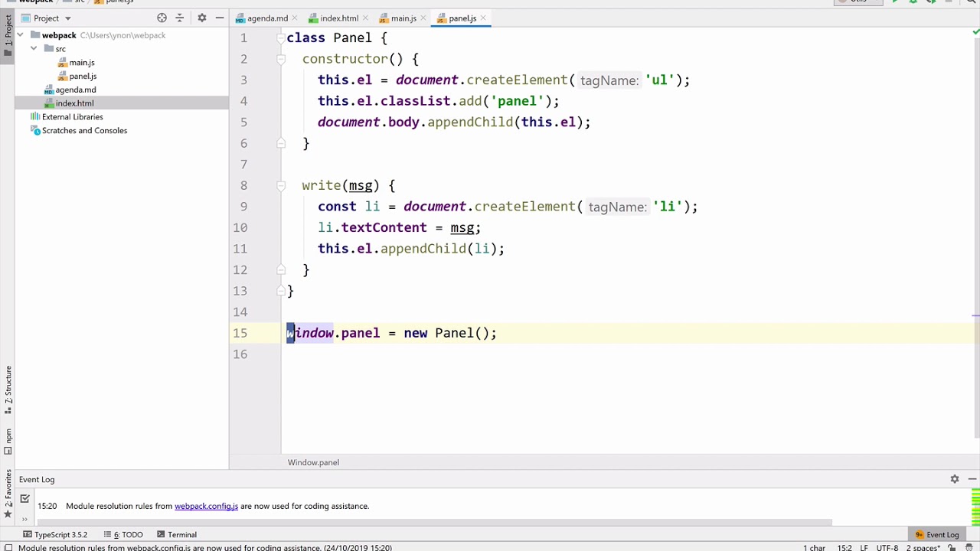
Task: Open the webpack.config.js link in Event Log
Action: [206, 506]
